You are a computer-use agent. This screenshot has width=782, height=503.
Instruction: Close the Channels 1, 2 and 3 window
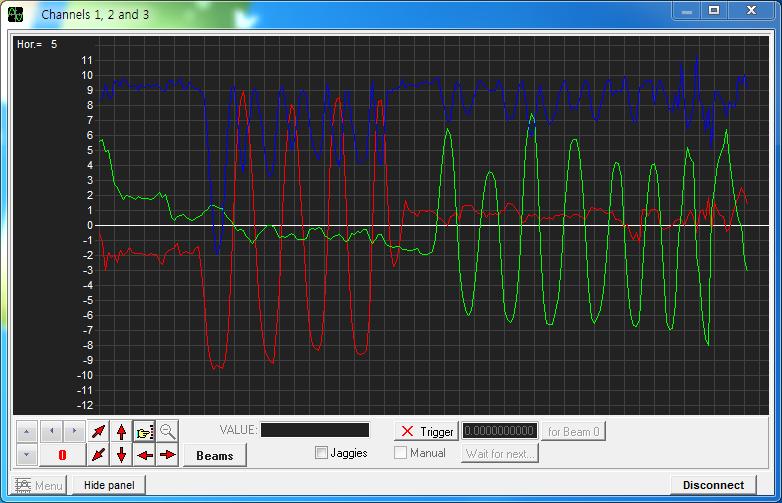[751, 10]
